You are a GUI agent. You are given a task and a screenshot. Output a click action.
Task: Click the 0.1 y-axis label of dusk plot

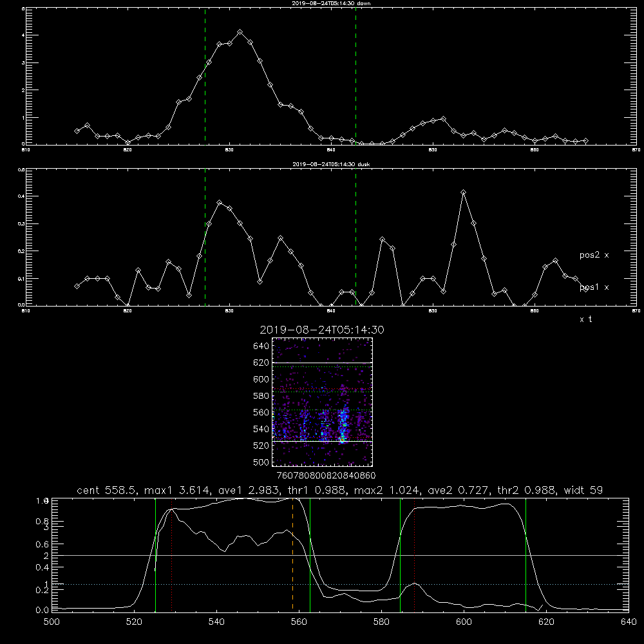coord(21,278)
